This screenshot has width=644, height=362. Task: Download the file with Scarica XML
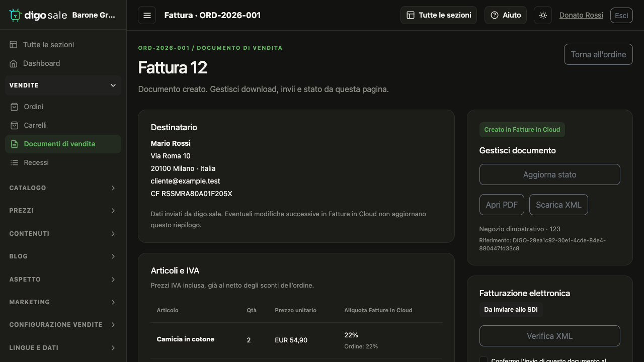tap(558, 205)
